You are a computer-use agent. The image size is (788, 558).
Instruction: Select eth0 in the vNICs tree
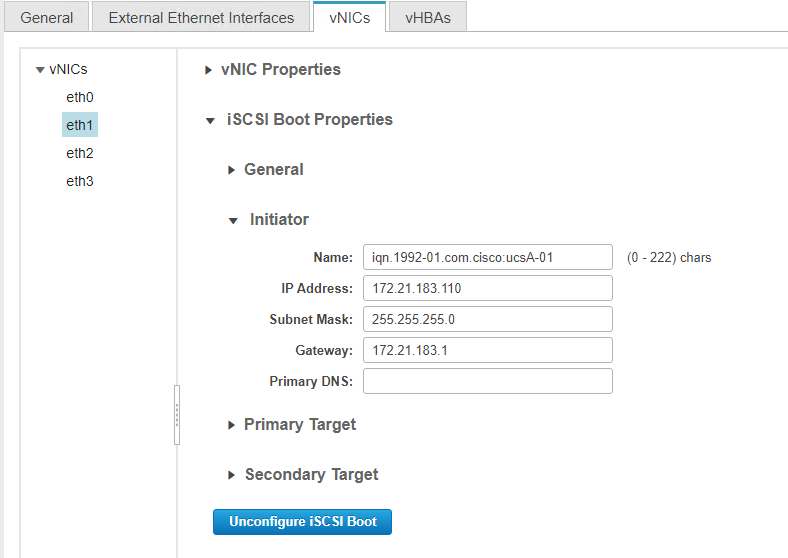coord(80,97)
